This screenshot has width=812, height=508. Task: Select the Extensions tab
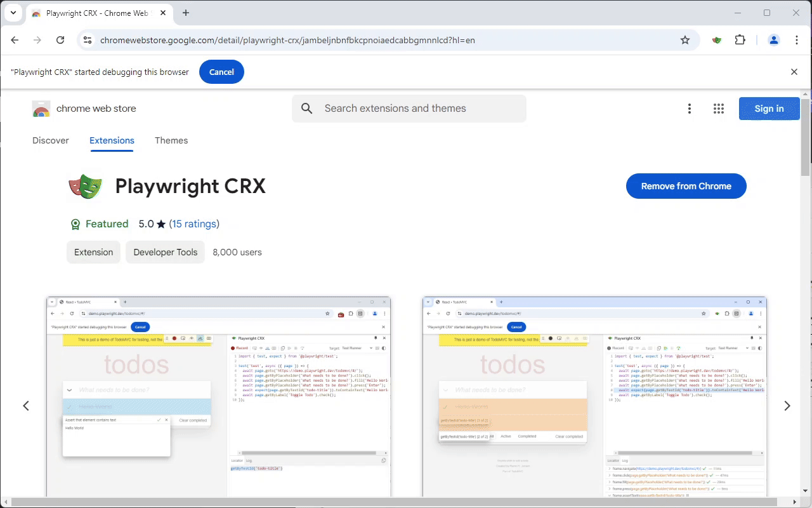coord(112,140)
